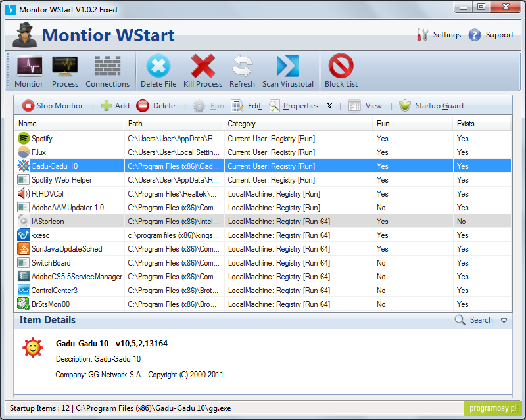Open Startup Guard
The height and width of the screenshot is (420, 526).
[x=431, y=106]
